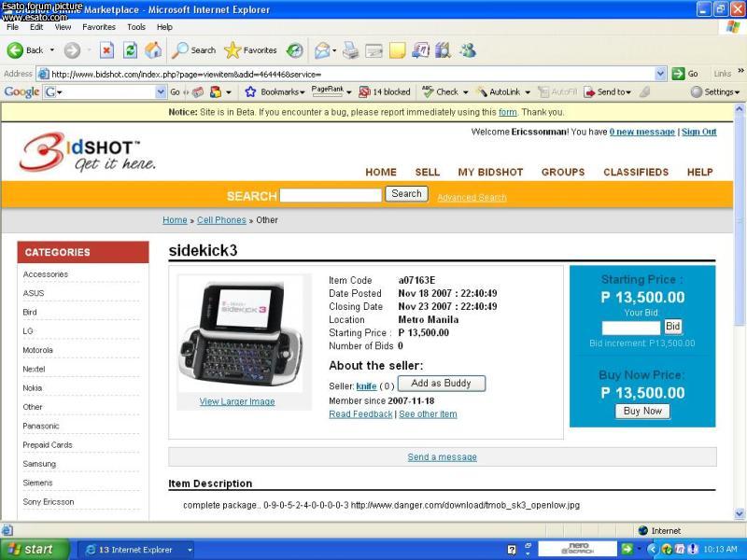Image resolution: width=747 pixels, height=560 pixels.
Task: Click the seller knife link
Action: pos(366,386)
